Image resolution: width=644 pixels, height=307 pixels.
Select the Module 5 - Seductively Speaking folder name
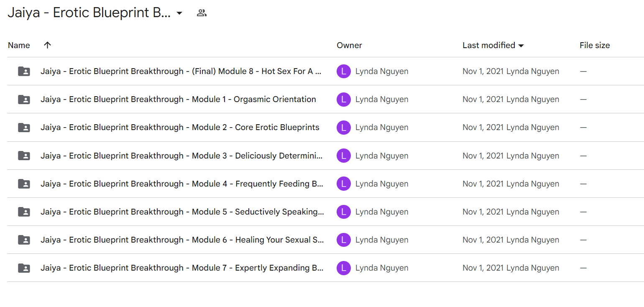point(182,212)
